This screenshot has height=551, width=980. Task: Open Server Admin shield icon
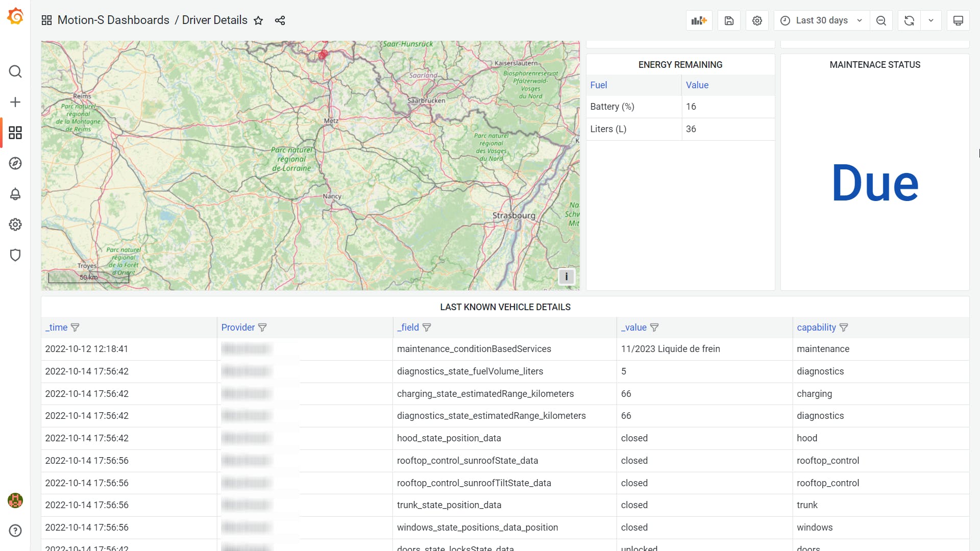(x=15, y=255)
